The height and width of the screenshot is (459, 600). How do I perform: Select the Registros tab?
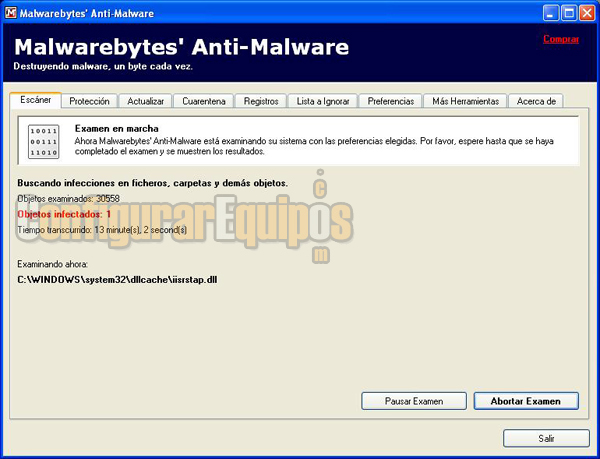click(x=261, y=101)
